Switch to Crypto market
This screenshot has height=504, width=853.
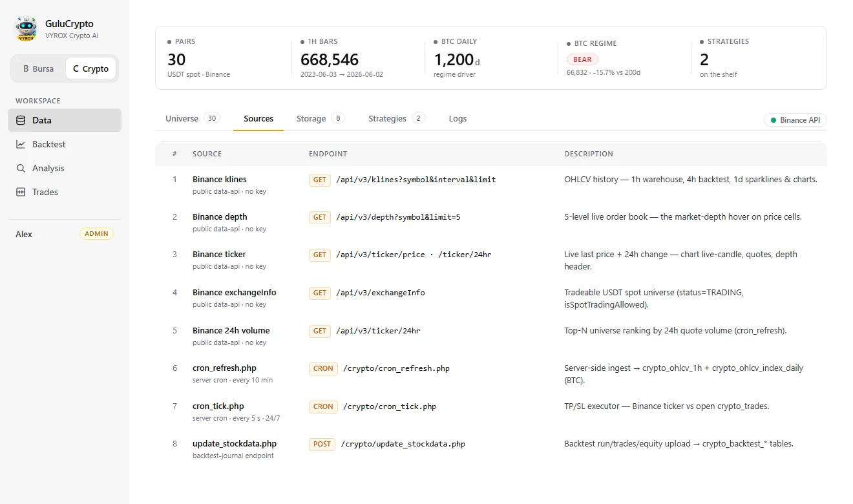(x=90, y=68)
